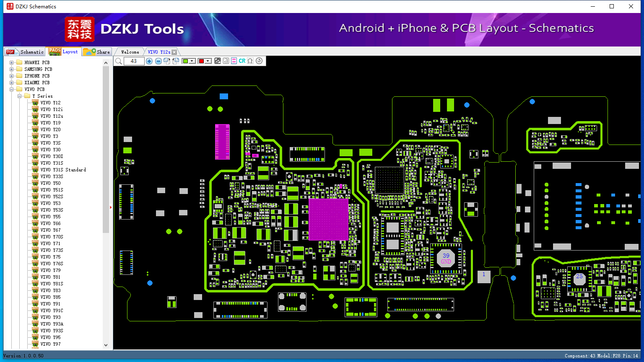This screenshot has height=362, width=644.
Task: Expand the HUAWEI PCB folder
Action: pyautogui.click(x=12, y=62)
